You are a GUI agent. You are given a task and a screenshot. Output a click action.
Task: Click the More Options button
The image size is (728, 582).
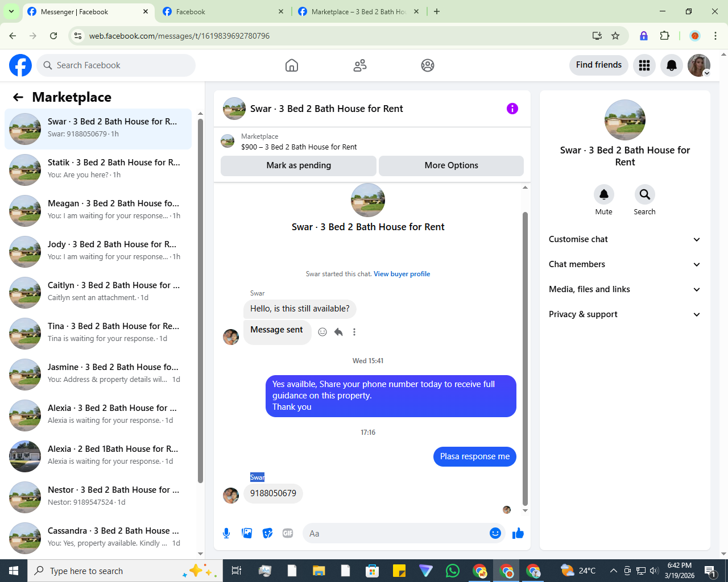click(451, 165)
